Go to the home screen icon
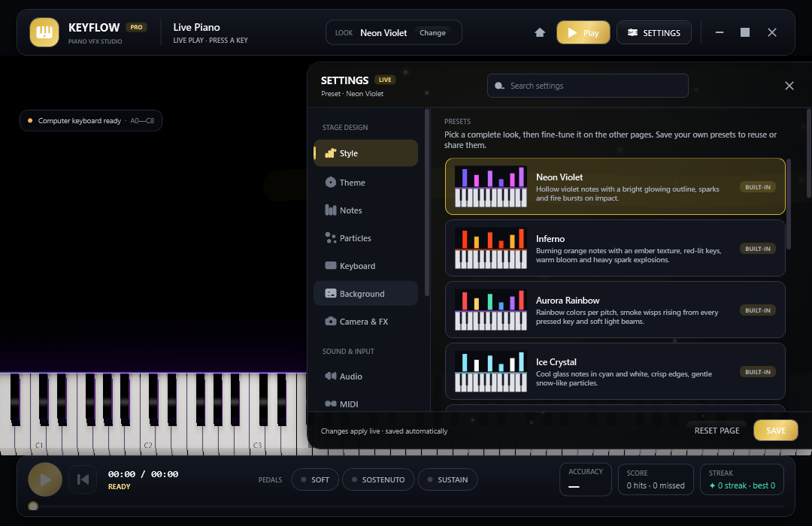The height and width of the screenshot is (526, 812). pos(540,32)
